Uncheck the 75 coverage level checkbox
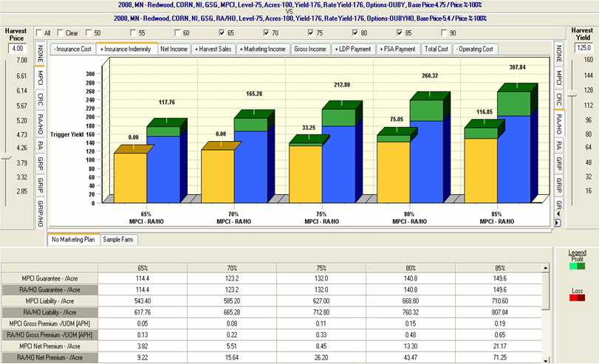Screen dimensions: 599x364 tap(310, 33)
